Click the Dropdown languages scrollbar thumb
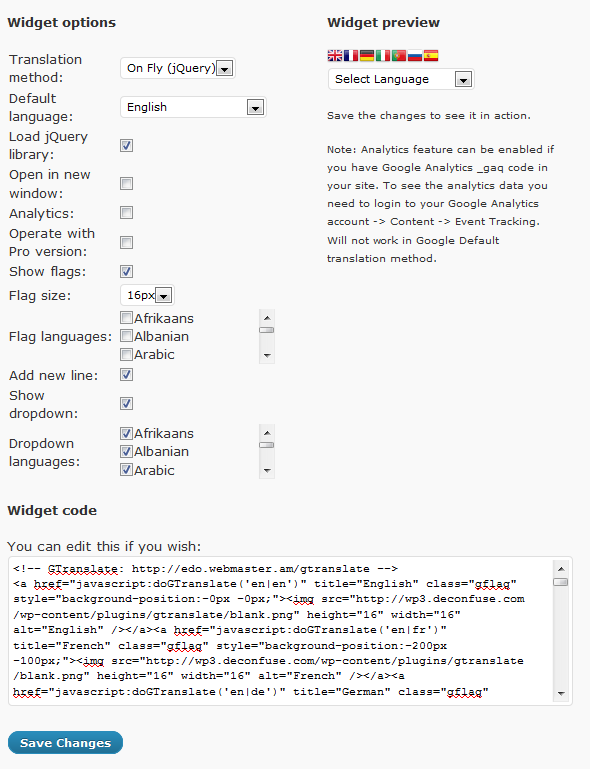This screenshot has height=769, width=590. point(267,445)
